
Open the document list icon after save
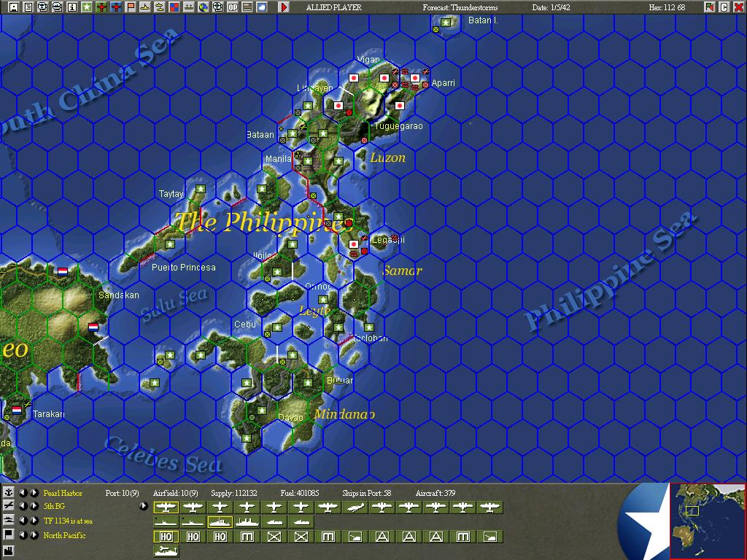[28, 7]
